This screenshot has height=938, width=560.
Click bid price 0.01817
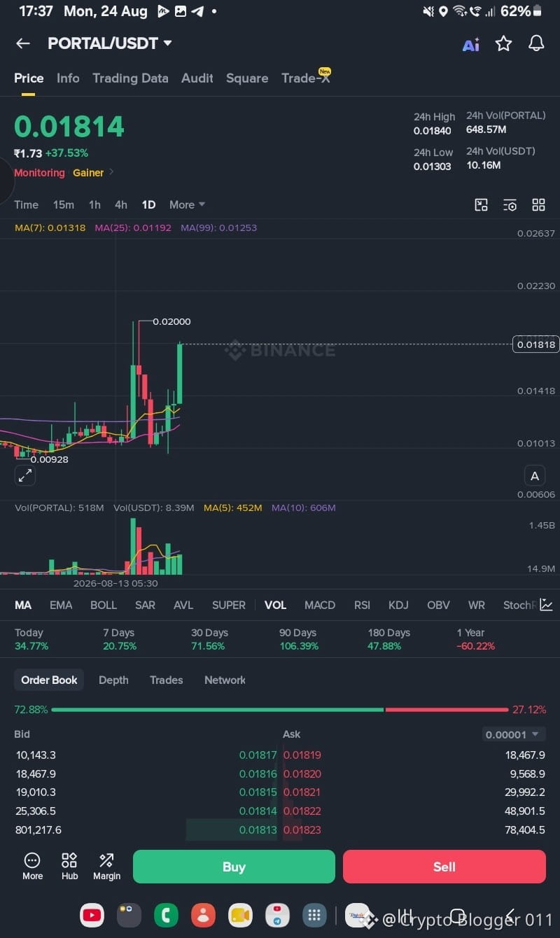[258, 755]
